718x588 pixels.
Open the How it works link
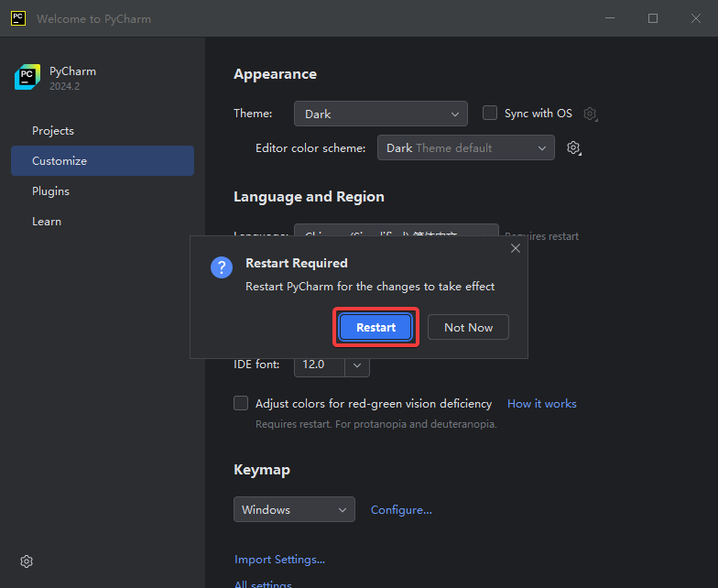pyautogui.click(x=541, y=404)
